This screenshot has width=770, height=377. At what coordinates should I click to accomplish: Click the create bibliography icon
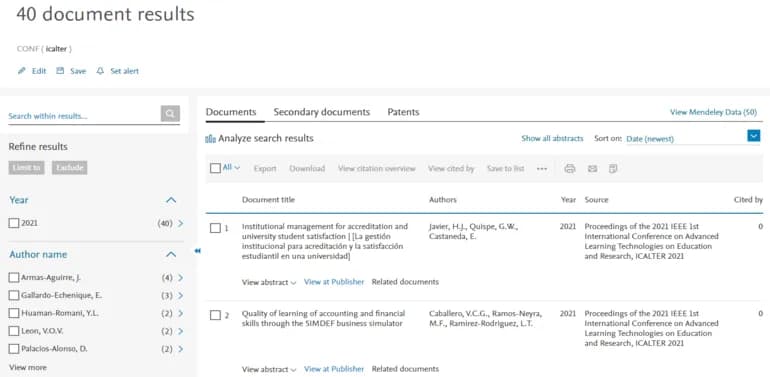click(x=613, y=169)
